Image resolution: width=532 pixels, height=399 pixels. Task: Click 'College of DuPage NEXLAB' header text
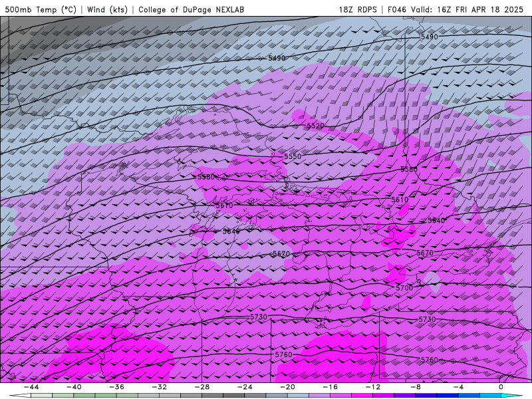coord(191,10)
